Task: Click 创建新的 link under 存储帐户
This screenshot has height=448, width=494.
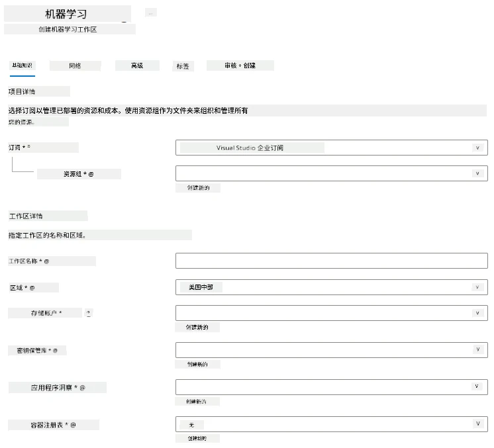Action: (197, 328)
